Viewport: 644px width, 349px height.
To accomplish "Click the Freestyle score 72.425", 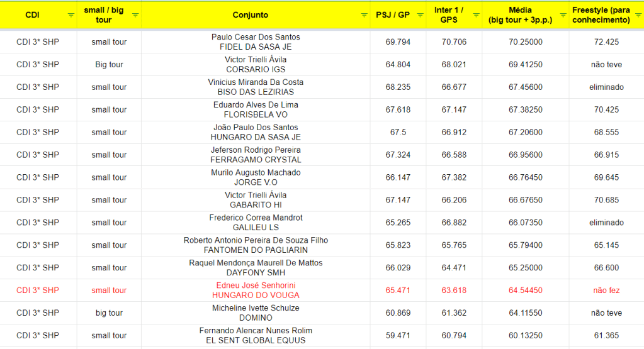I will coord(606,42).
